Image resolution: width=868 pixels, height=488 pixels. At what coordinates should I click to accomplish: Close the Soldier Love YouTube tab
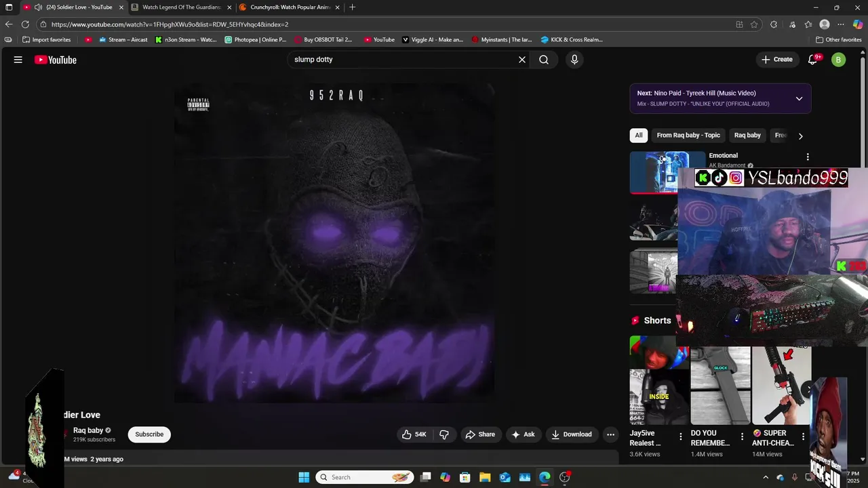(121, 7)
